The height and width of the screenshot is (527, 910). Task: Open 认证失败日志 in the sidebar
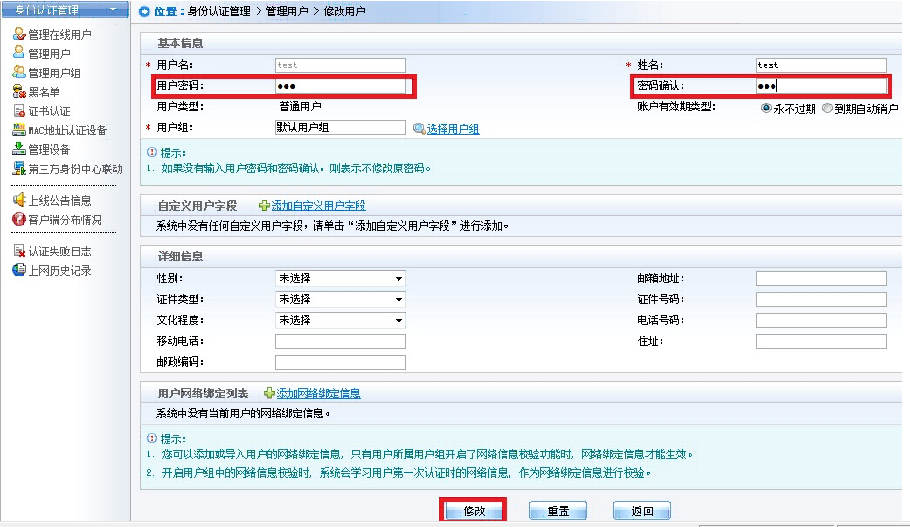(x=59, y=251)
